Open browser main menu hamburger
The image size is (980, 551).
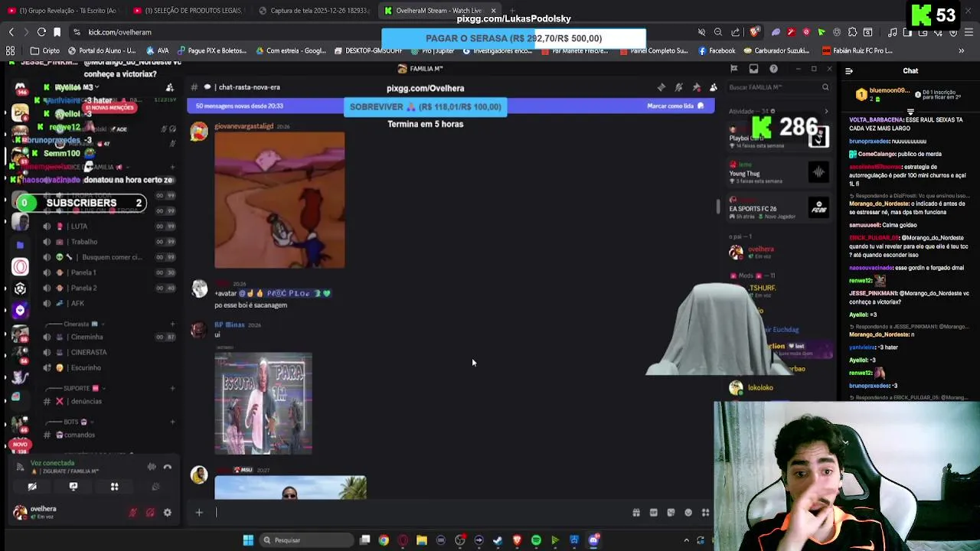point(969,32)
